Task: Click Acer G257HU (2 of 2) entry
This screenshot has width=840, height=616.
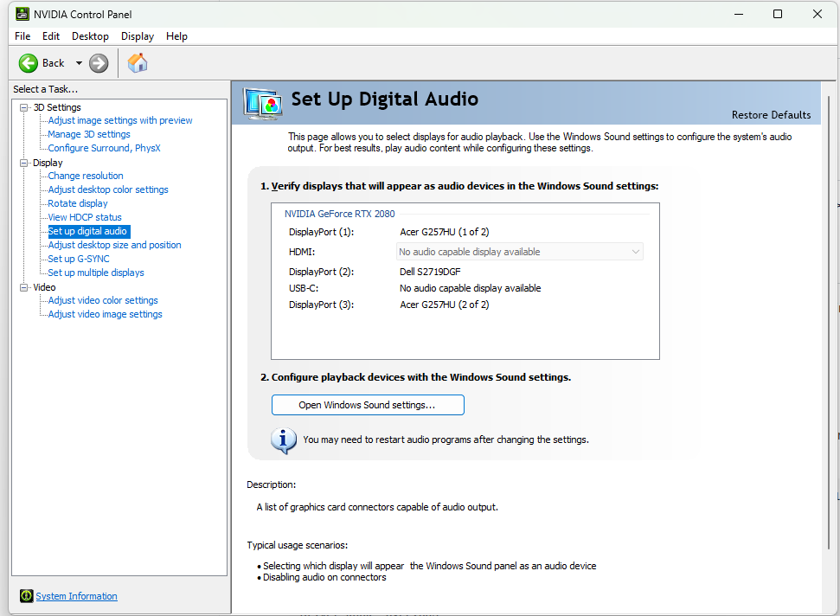Action: [444, 305]
